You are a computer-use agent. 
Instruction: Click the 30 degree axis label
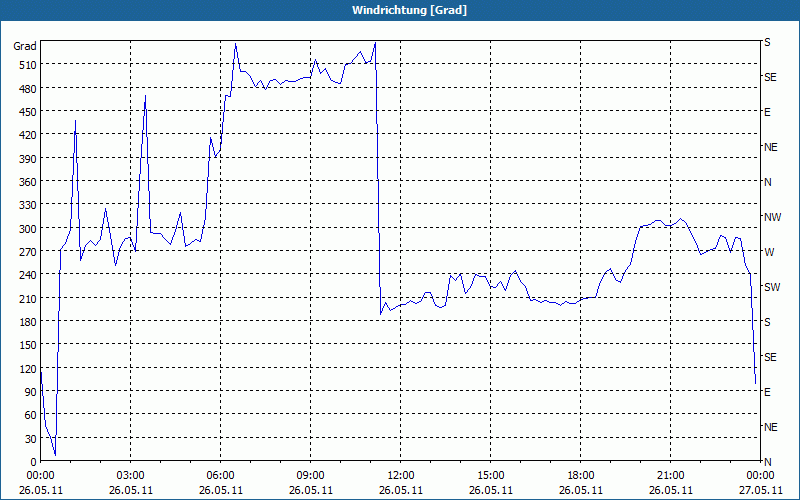tap(31, 438)
